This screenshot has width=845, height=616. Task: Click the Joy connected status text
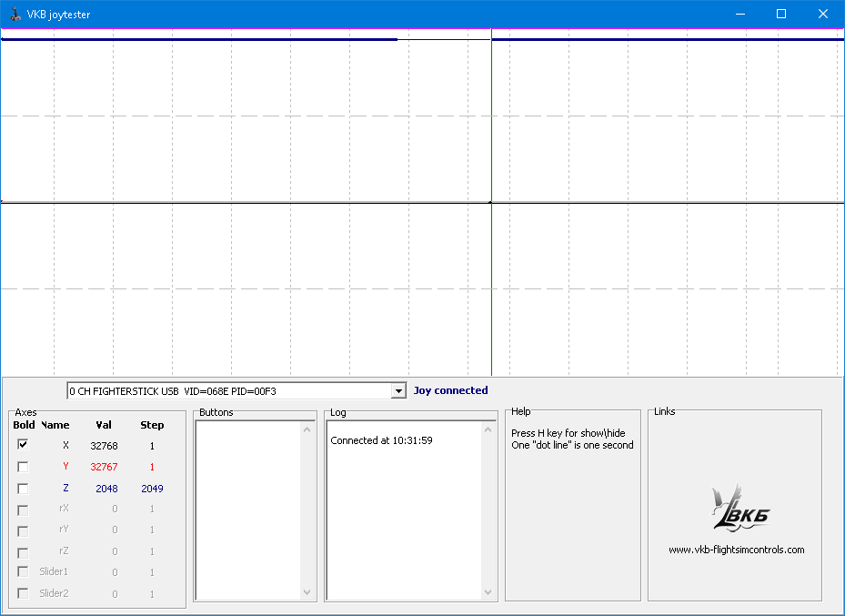tap(450, 390)
